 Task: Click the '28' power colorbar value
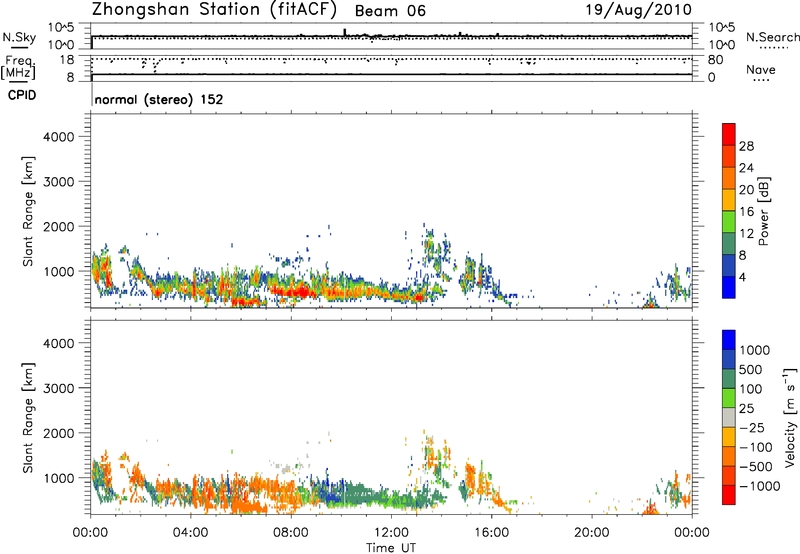click(x=746, y=146)
